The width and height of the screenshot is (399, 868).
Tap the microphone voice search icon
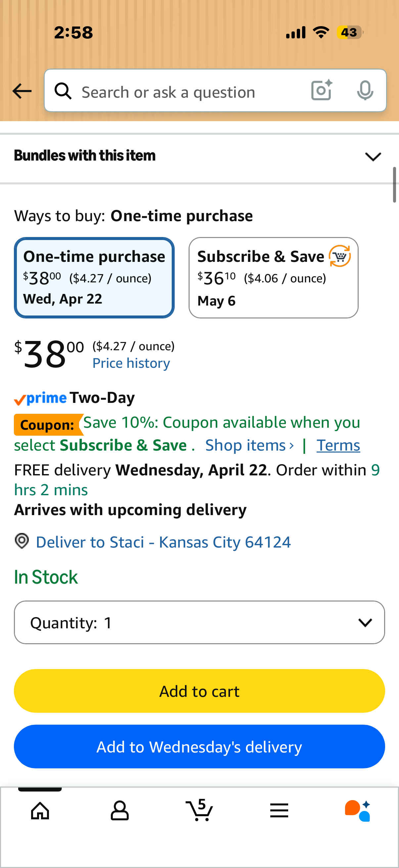coord(365,90)
